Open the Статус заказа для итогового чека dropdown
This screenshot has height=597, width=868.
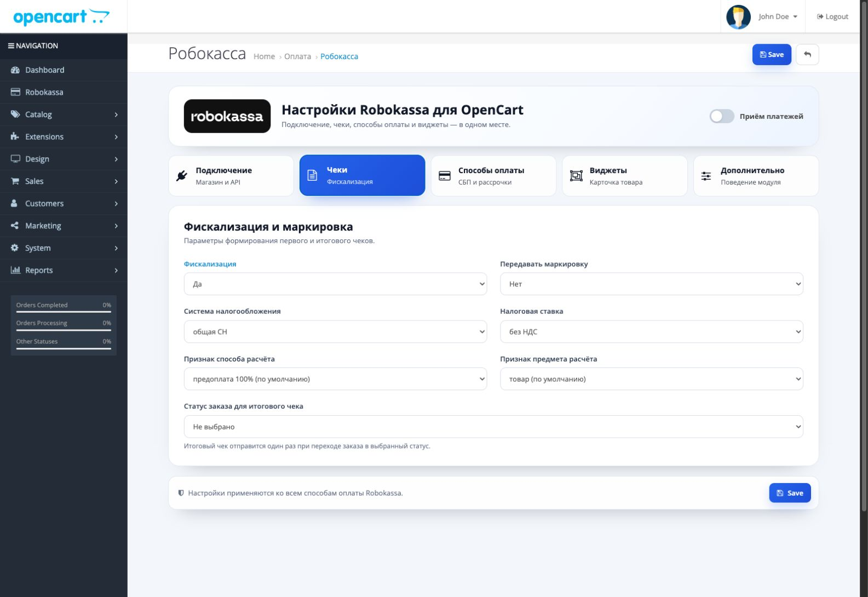tap(493, 427)
